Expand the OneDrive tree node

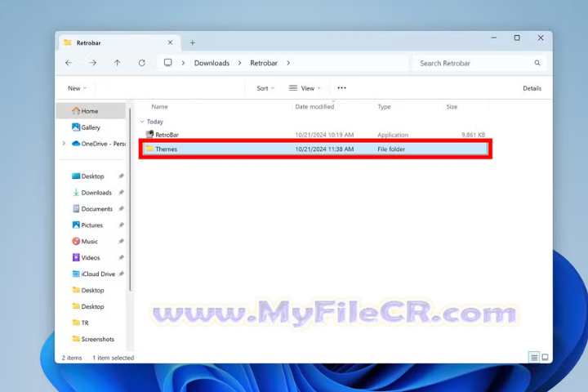[x=64, y=143]
